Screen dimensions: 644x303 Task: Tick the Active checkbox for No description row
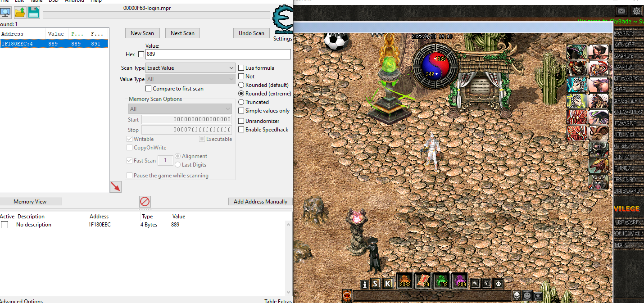(5, 225)
